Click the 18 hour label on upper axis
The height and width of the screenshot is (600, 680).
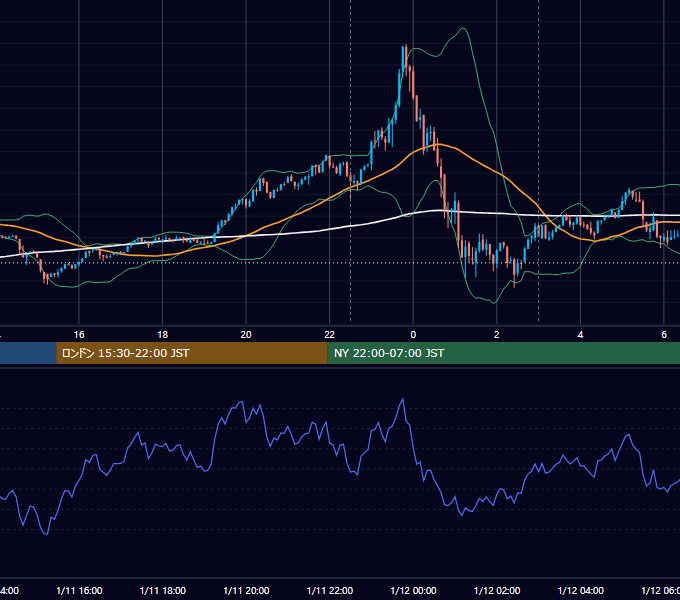click(163, 335)
